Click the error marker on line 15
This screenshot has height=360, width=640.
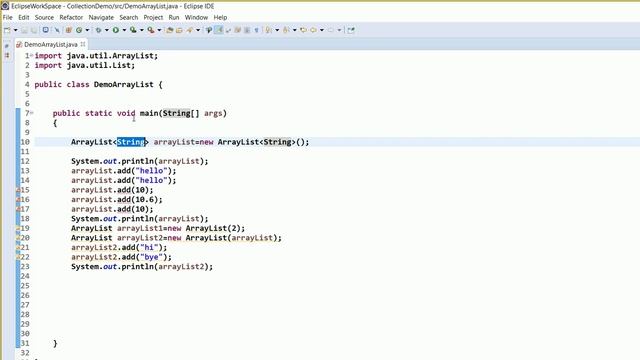point(18,190)
